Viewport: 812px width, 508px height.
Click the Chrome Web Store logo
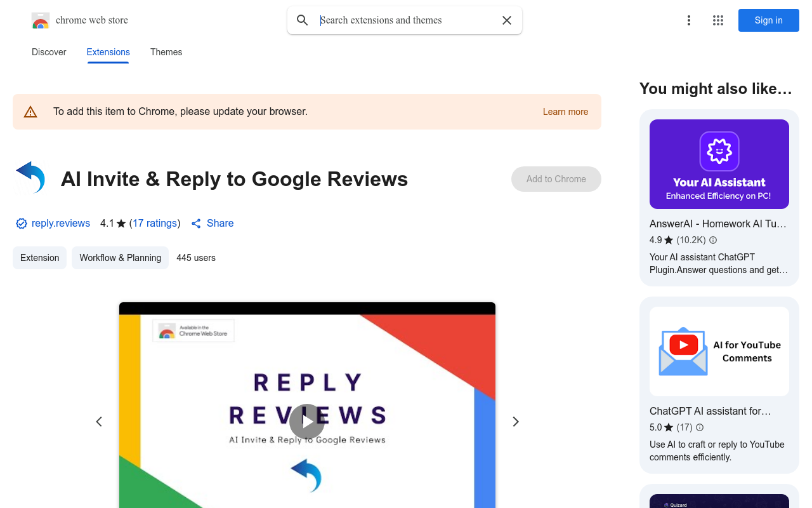click(x=41, y=20)
